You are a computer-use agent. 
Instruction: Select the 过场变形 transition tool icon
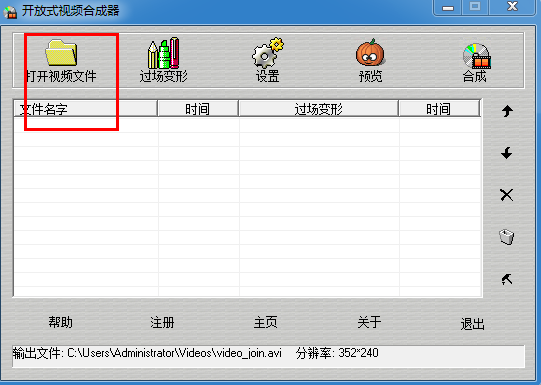click(164, 53)
